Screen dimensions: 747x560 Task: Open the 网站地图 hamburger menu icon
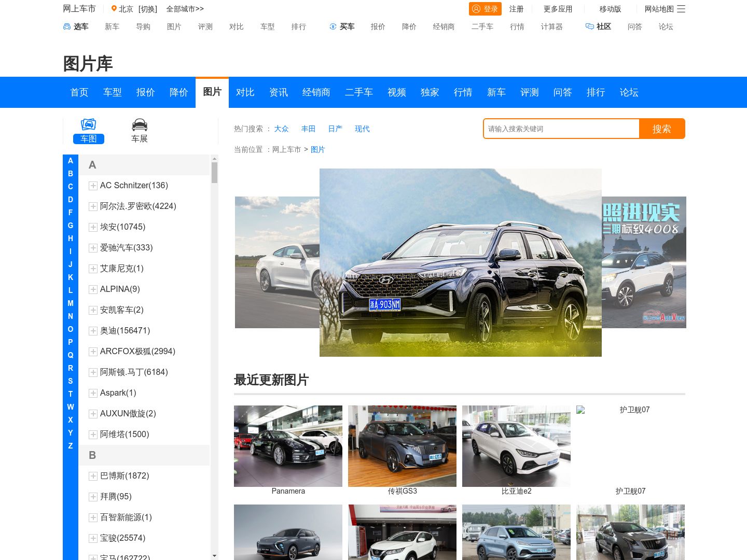pyautogui.click(x=681, y=9)
